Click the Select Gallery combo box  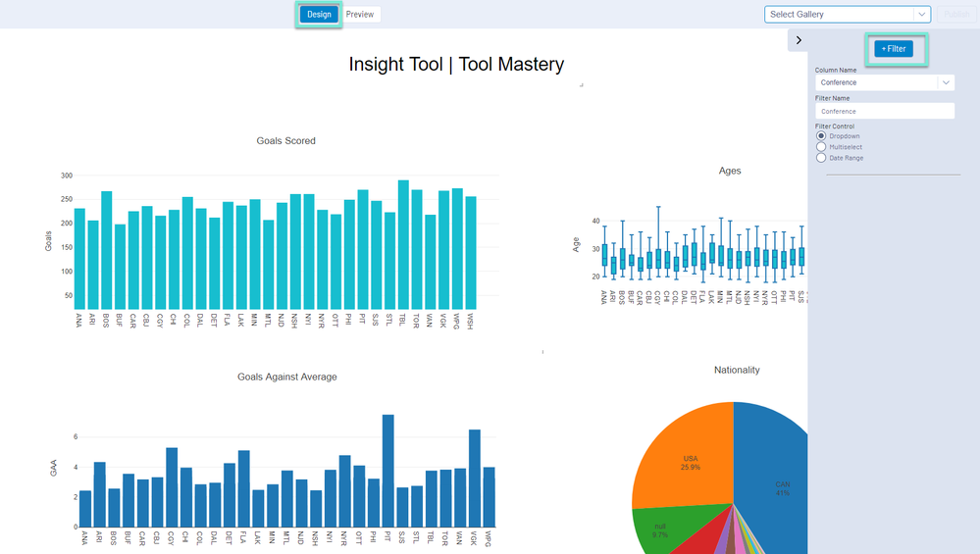[x=847, y=15]
